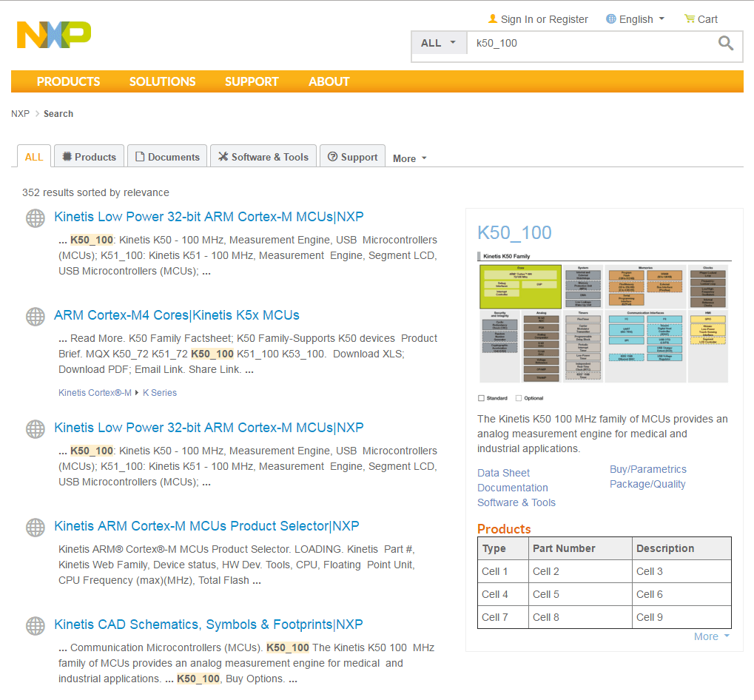Click globe icon beside second Kinetis Low Power result
The width and height of the screenshot is (754, 700).
(x=35, y=429)
